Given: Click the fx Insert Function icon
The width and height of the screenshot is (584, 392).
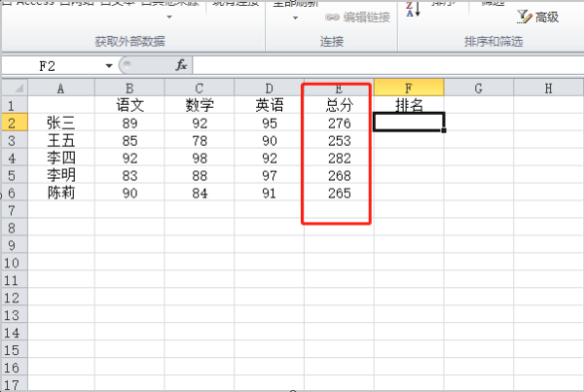Looking at the screenshot, I should [x=181, y=65].
